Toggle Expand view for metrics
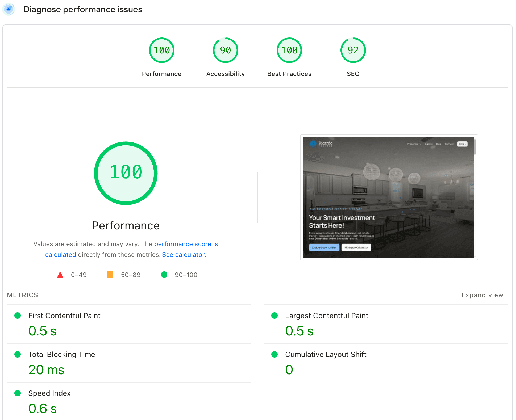 coord(482,295)
